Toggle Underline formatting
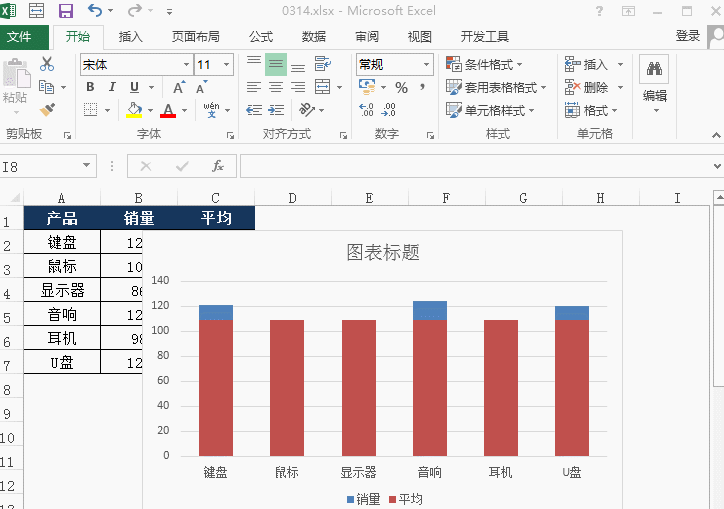Screen dimensions: 724x509 pos(134,87)
